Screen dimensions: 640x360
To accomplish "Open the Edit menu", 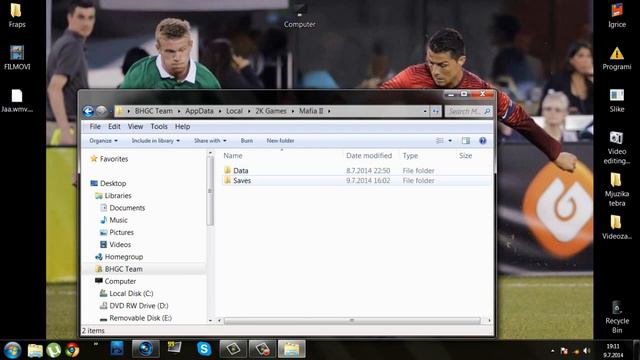I will click(114, 127).
